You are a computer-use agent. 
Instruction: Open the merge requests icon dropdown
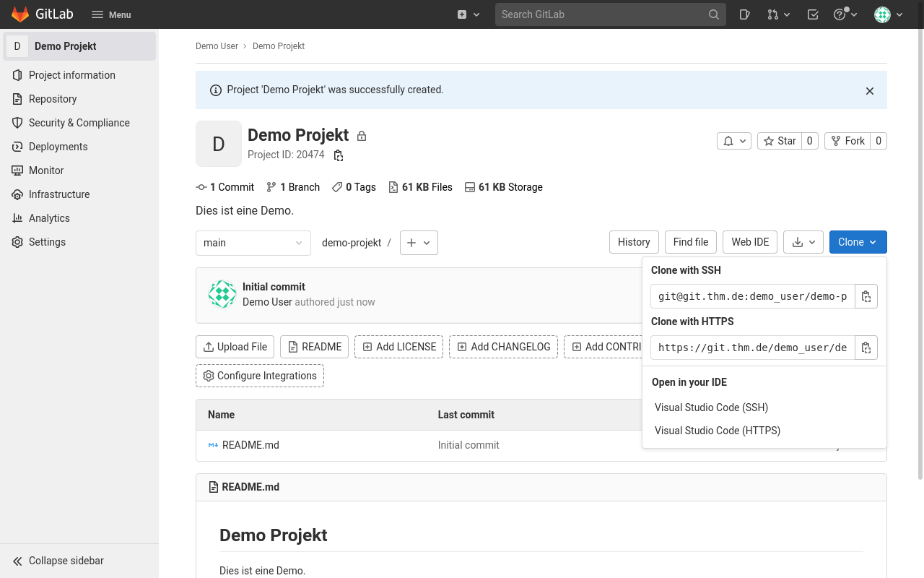pyautogui.click(x=778, y=14)
